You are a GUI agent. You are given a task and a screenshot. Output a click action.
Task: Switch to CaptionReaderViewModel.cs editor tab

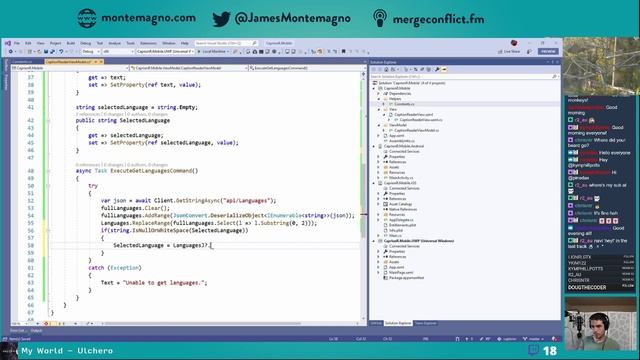(68, 62)
